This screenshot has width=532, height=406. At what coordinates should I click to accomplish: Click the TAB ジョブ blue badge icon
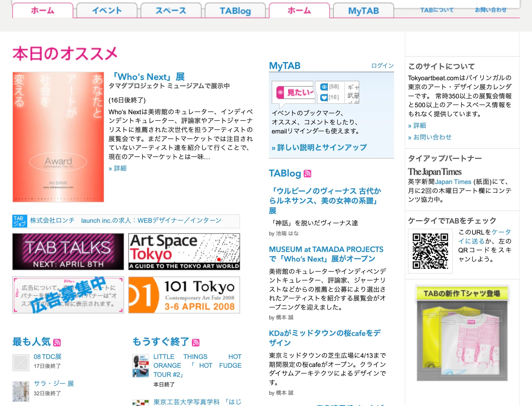pyautogui.click(x=20, y=221)
